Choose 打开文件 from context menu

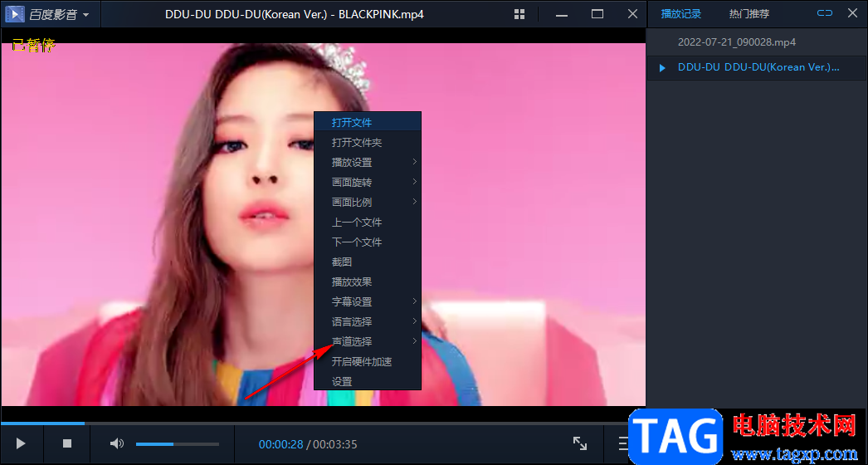[x=368, y=122]
